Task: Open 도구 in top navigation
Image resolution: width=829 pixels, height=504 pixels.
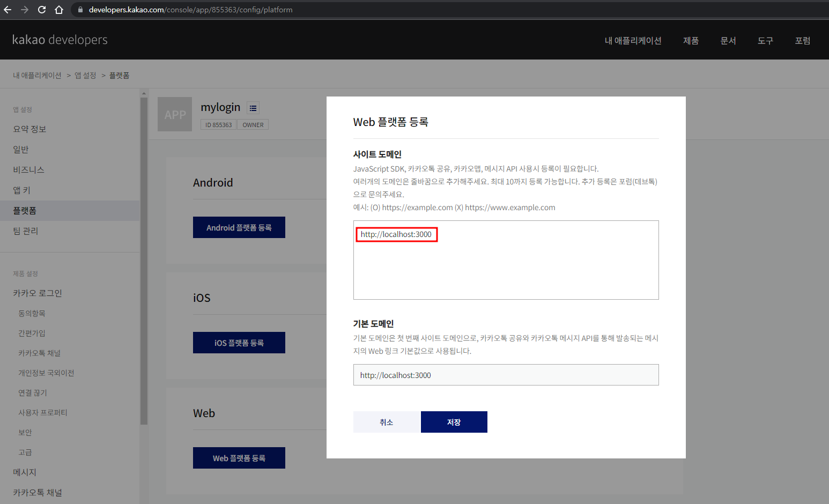Action: point(765,41)
